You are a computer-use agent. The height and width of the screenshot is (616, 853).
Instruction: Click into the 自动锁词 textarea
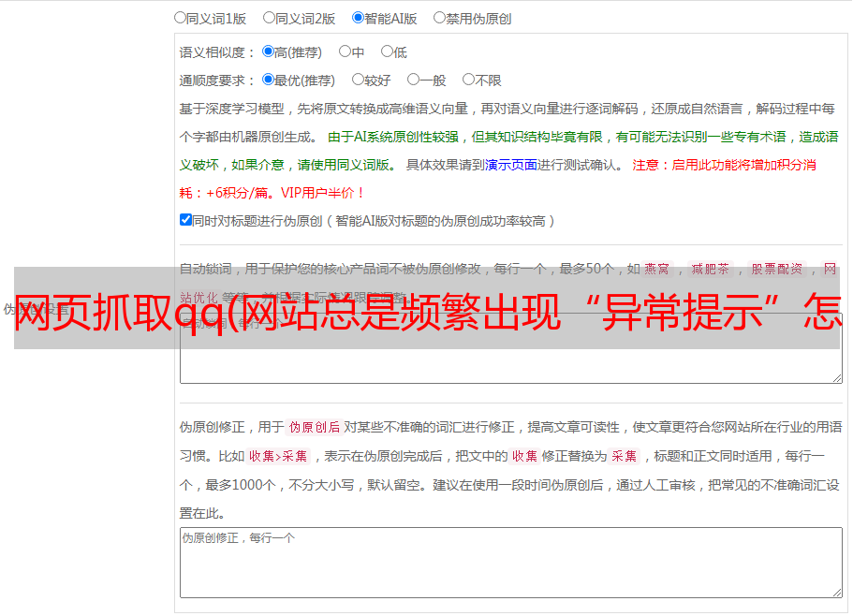coord(511,348)
